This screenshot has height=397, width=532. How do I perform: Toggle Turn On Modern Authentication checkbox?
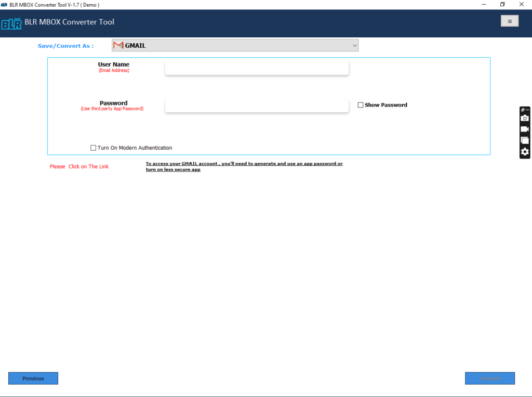[93, 148]
